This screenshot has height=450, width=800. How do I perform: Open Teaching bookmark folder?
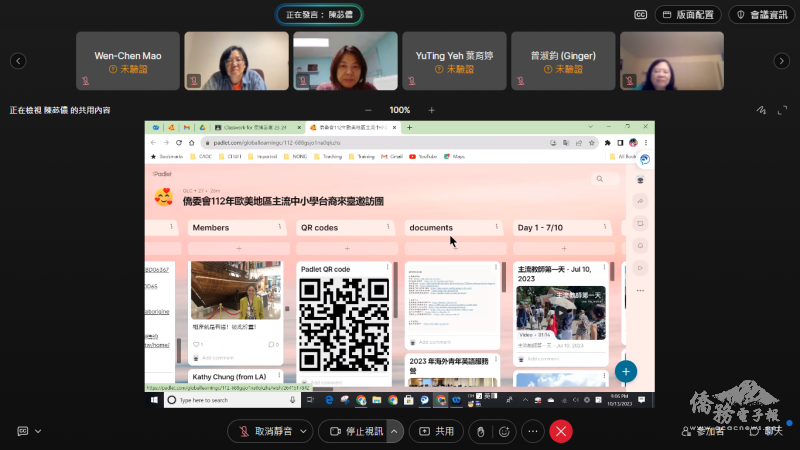(x=328, y=157)
